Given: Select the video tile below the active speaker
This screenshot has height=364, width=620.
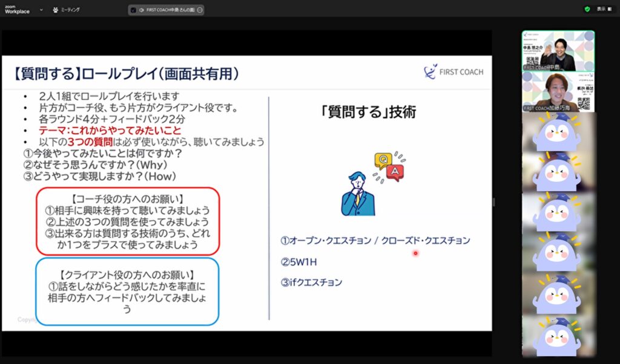Looking at the screenshot, I should pyautogui.click(x=558, y=92).
